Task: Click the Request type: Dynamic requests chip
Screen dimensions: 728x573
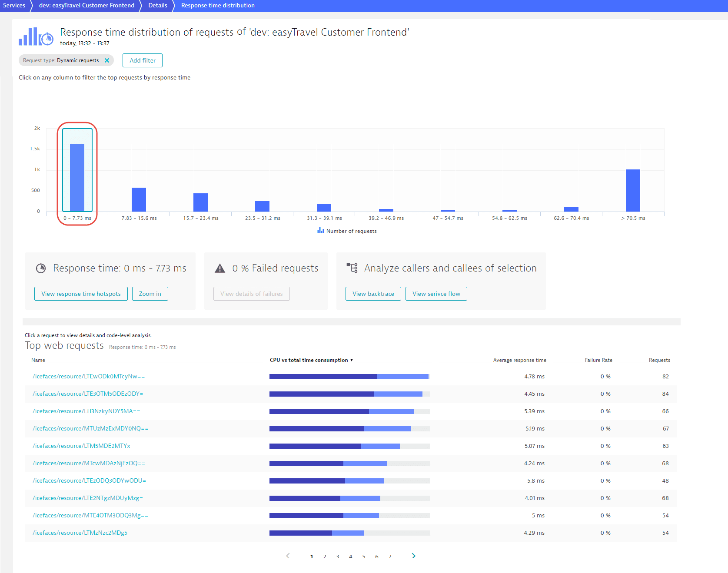Action: [x=66, y=60]
